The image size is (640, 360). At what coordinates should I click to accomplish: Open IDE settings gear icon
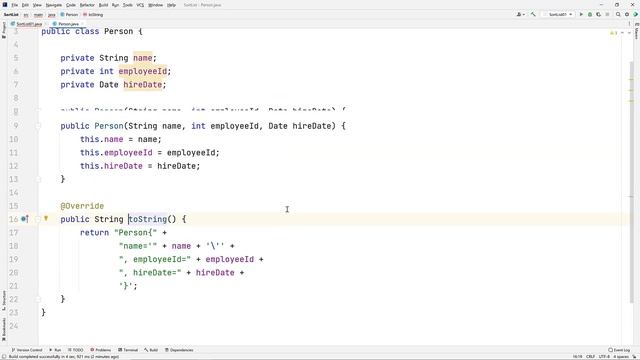[x=627, y=14]
